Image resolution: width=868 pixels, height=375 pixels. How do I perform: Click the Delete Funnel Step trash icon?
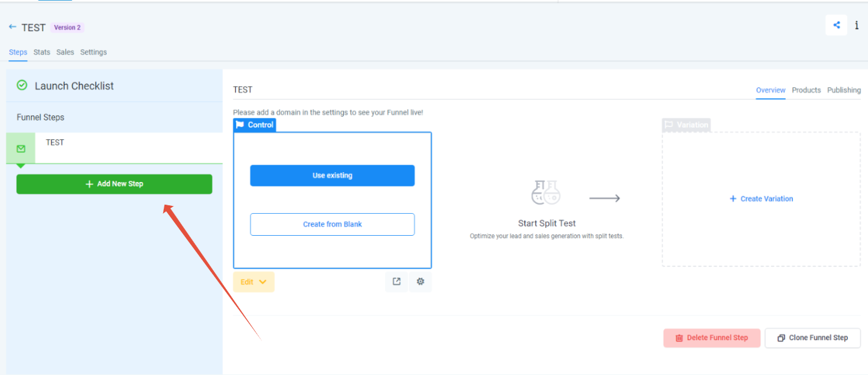pyautogui.click(x=679, y=337)
